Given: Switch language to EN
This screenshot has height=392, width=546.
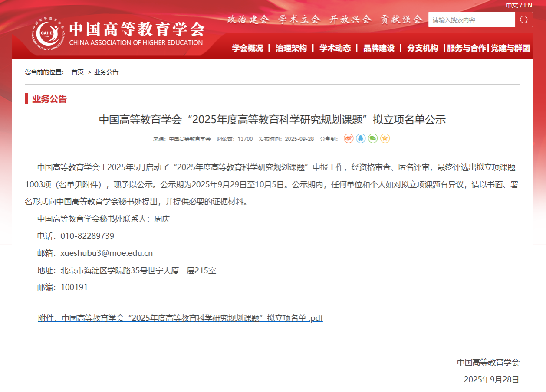Looking at the screenshot, I should [528, 5].
